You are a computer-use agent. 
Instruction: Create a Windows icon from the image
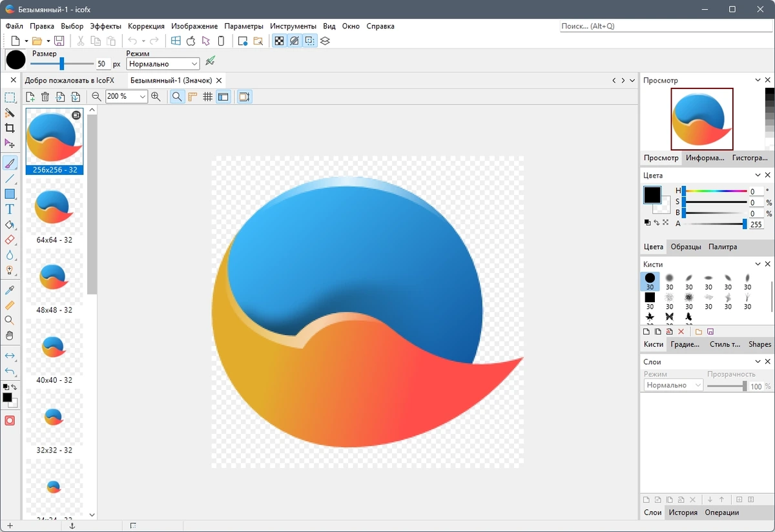[176, 41]
